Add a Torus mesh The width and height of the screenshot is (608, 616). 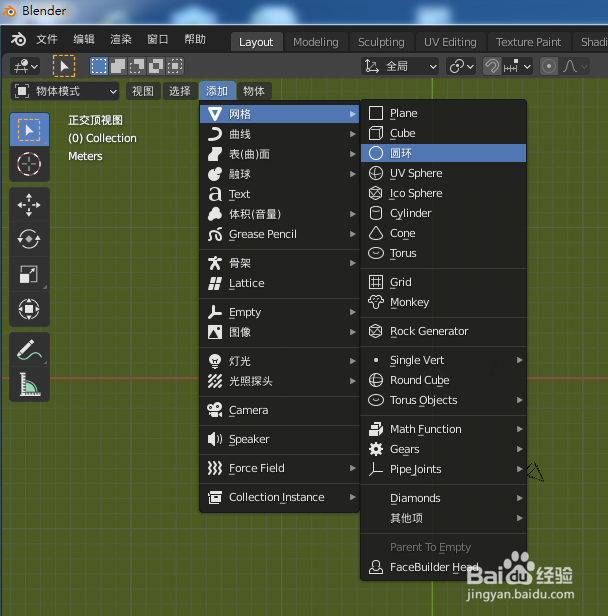[x=443, y=253]
